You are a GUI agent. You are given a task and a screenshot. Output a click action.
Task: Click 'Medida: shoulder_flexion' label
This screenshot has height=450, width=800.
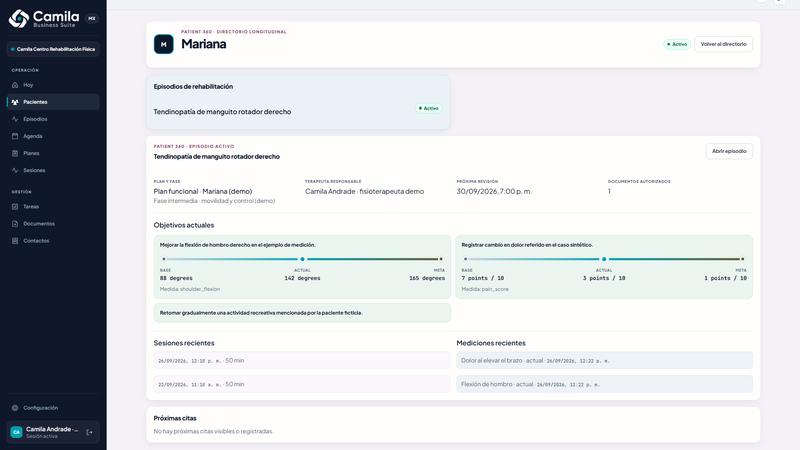[x=190, y=289]
